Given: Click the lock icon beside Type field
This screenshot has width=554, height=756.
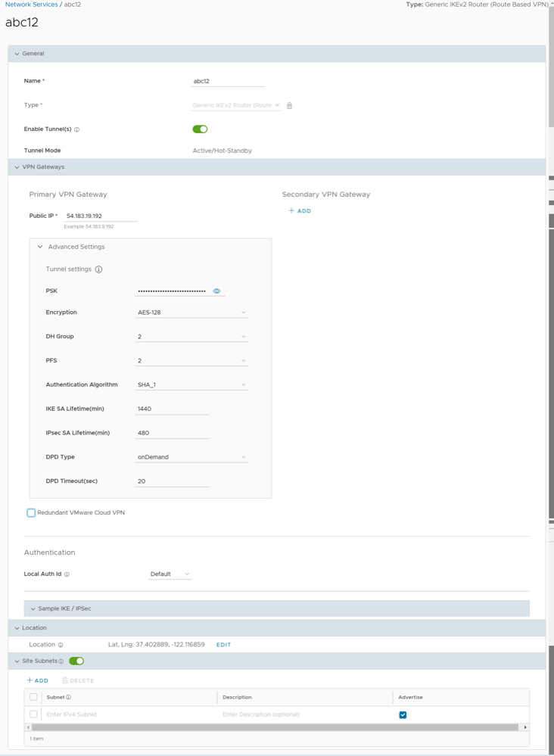Looking at the screenshot, I should coord(289,105).
